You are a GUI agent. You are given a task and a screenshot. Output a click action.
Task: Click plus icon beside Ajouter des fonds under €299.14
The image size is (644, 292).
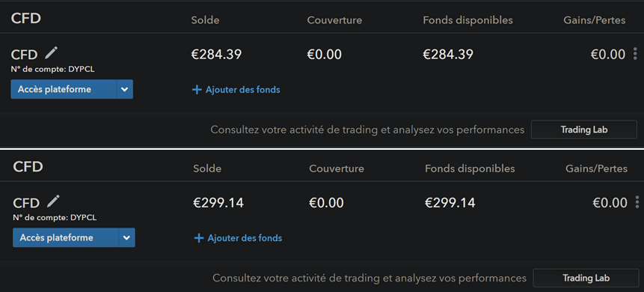[x=199, y=238]
